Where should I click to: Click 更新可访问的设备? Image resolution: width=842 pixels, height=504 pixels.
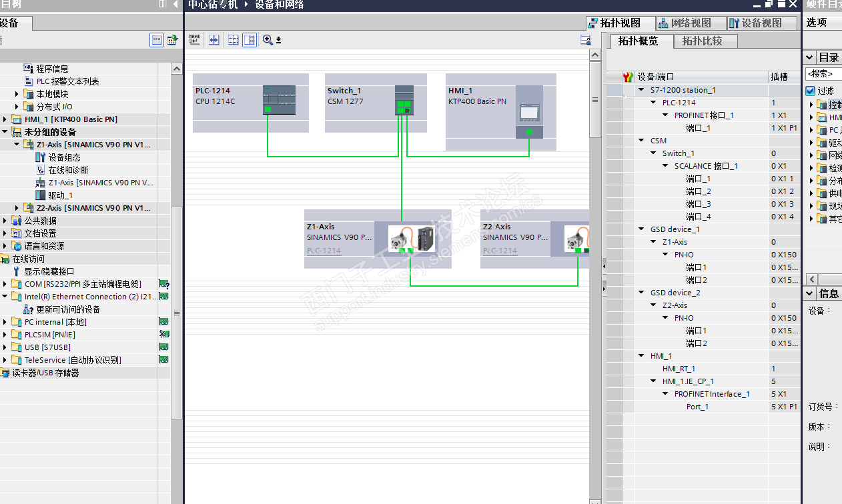(68, 309)
